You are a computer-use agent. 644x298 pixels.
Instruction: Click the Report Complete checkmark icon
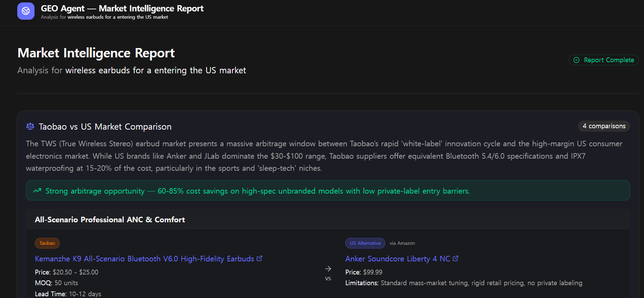[x=576, y=60]
